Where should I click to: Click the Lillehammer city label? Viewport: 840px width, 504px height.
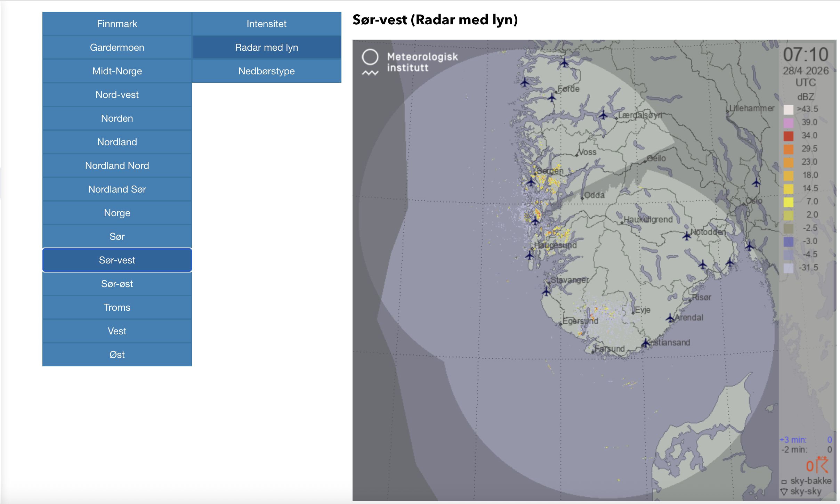(752, 108)
